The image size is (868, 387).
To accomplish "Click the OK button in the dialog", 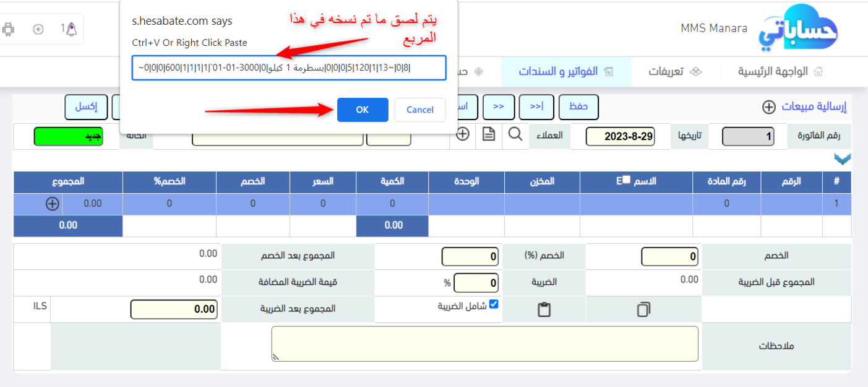I will 363,110.
